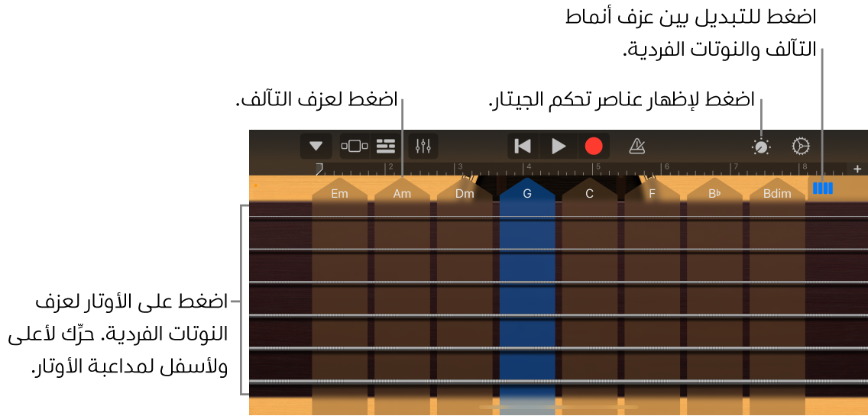Add a song section with plus
Viewport: 868px width, 416px height.
click(x=857, y=169)
